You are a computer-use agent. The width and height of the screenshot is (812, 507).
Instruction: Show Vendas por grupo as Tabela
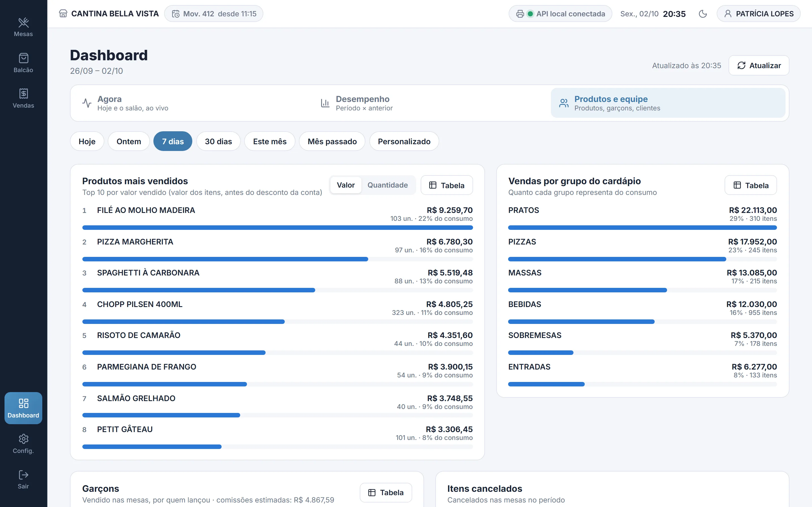point(751,185)
